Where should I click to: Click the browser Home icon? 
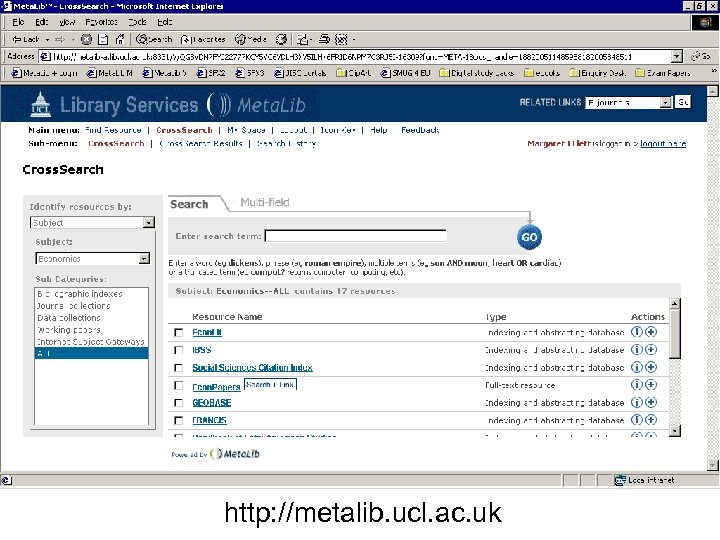(x=120, y=39)
